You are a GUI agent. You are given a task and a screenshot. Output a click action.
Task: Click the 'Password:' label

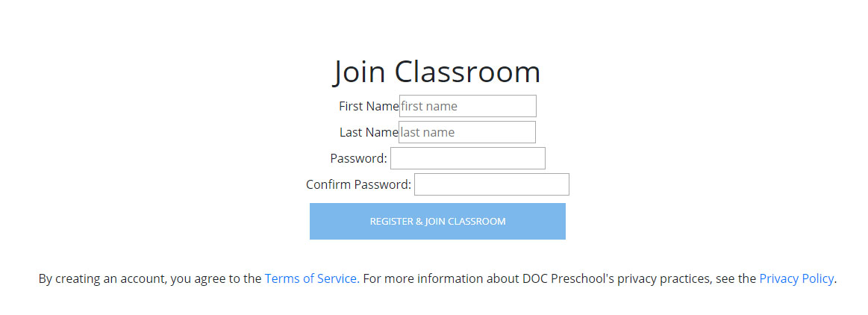358,158
